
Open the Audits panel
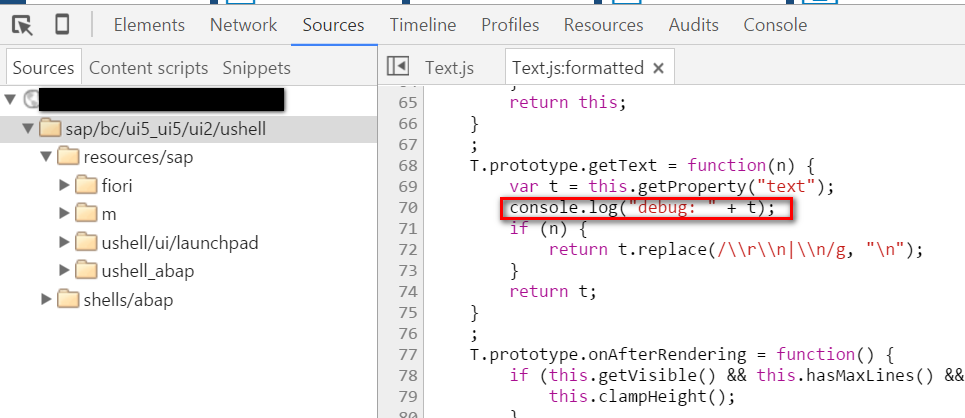click(694, 25)
